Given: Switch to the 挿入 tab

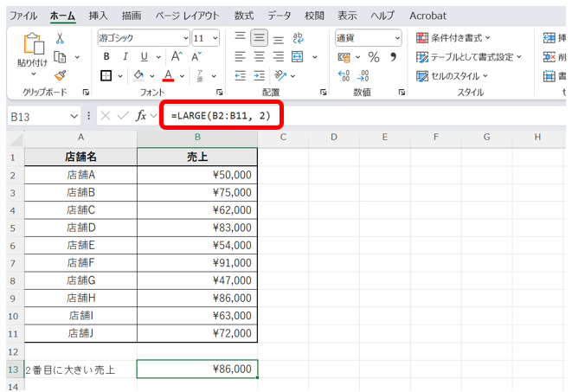Looking at the screenshot, I should 98,16.
